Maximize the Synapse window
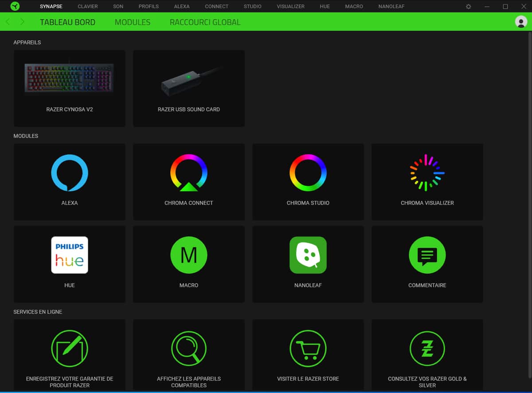 click(x=505, y=7)
